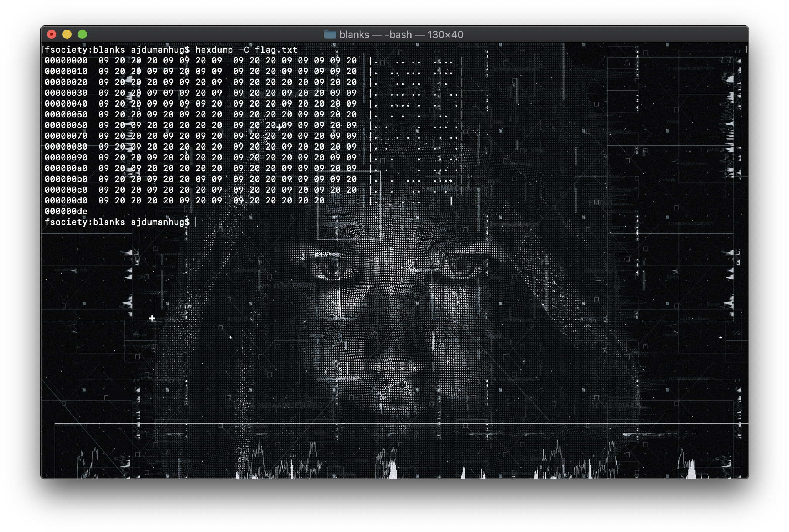The height and width of the screenshot is (532, 789).
Task: Click offset '00000050' in the hexdump output
Action: 66,115
